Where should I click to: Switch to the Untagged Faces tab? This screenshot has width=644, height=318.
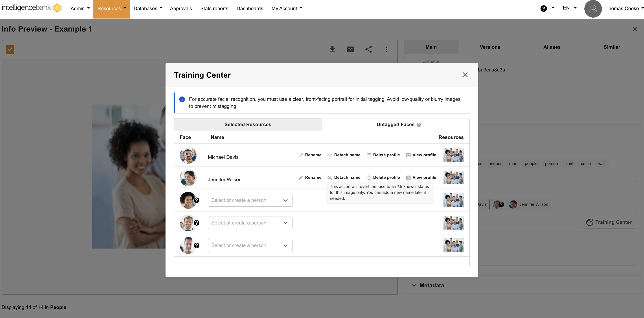point(396,125)
